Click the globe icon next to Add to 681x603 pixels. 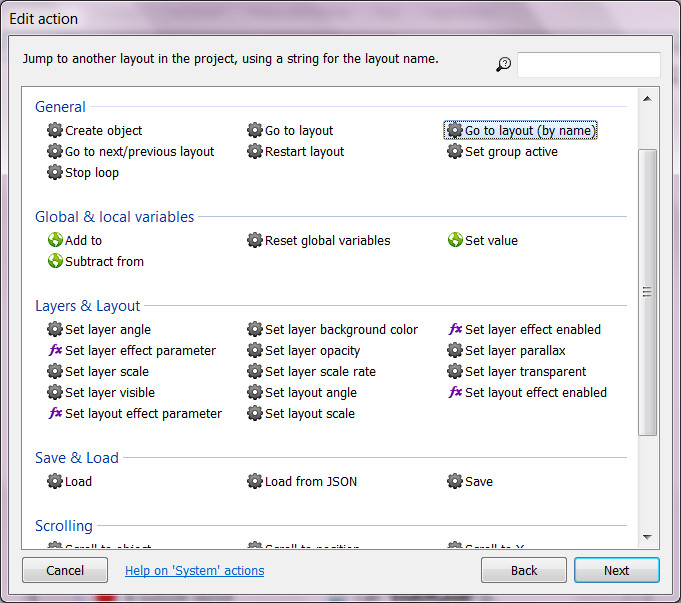tap(55, 240)
